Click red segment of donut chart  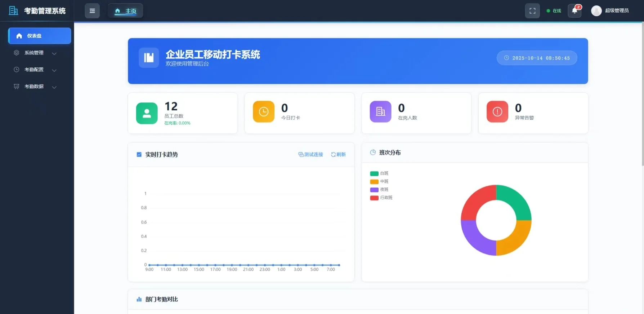tap(477, 200)
